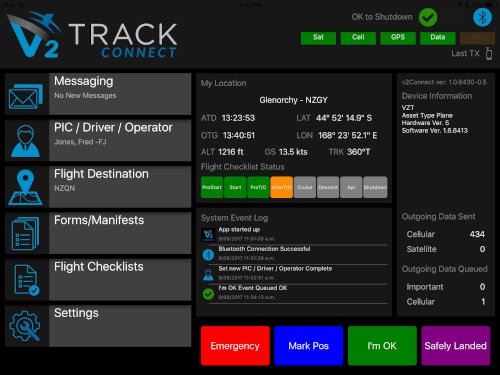Open the Messaging envelope icon
The height and width of the screenshot is (375, 500).
coord(26,96)
